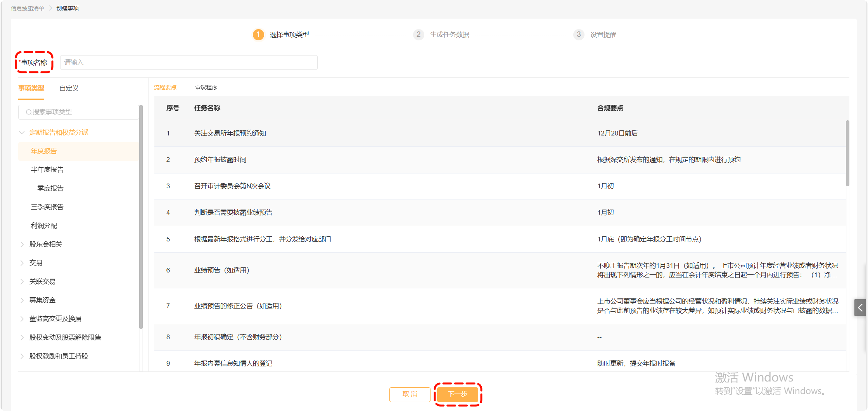This screenshot has width=868, height=411.
Task: Select 半年度报告 in the tree
Action: (47, 170)
